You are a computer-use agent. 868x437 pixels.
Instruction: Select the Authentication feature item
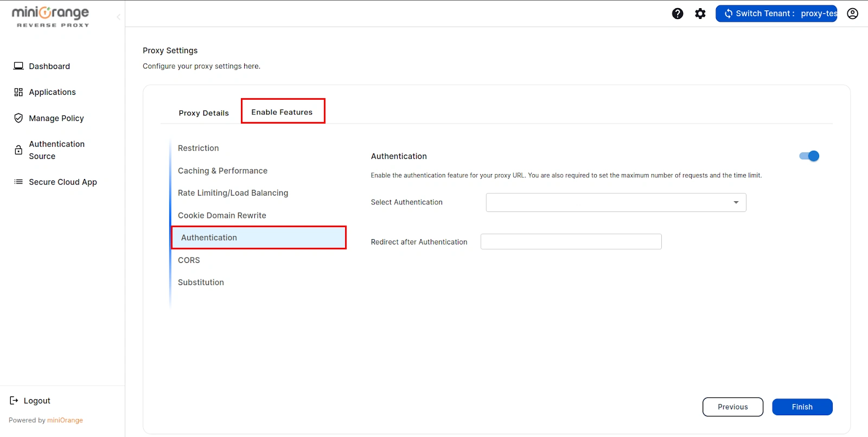coord(259,237)
